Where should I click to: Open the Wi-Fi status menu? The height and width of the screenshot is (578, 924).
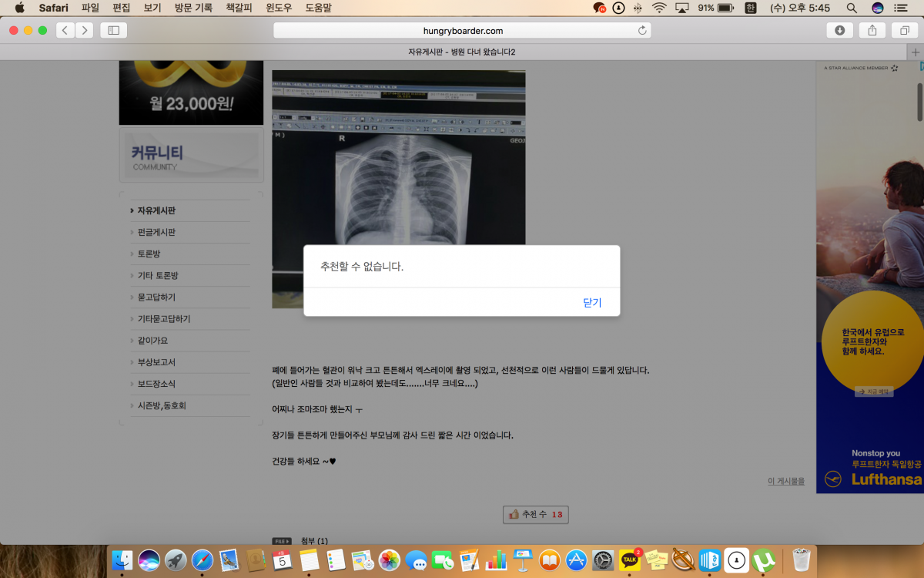tap(659, 8)
